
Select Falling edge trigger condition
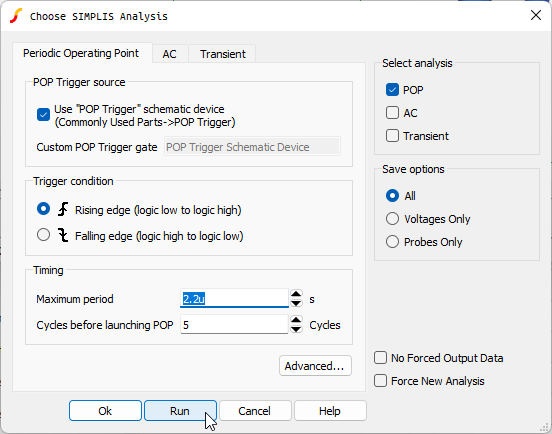click(43, 235)
